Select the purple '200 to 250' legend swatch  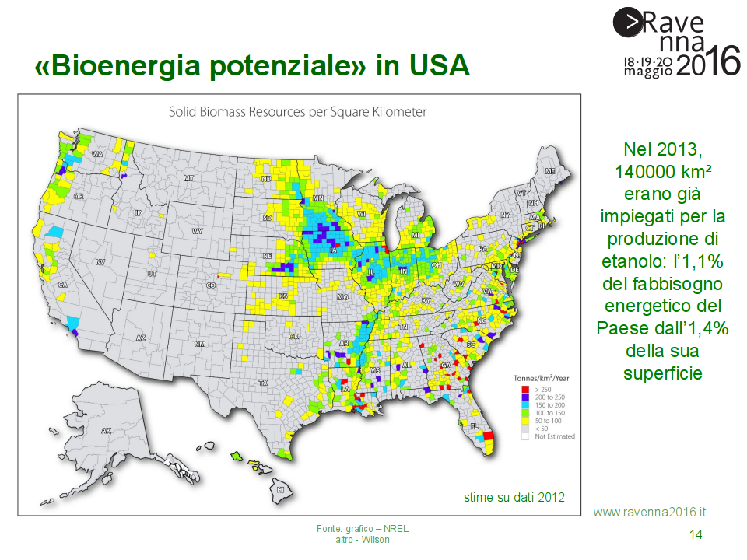point(525,397)
